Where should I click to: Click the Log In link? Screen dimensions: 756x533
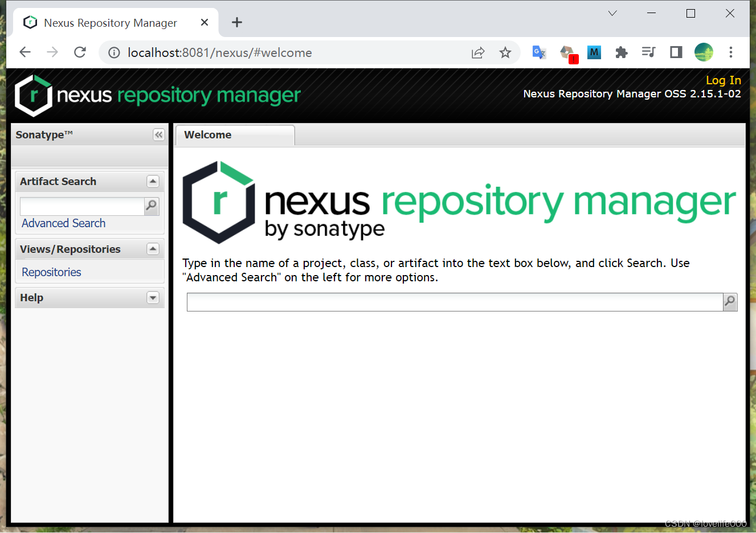pos(724,80)
